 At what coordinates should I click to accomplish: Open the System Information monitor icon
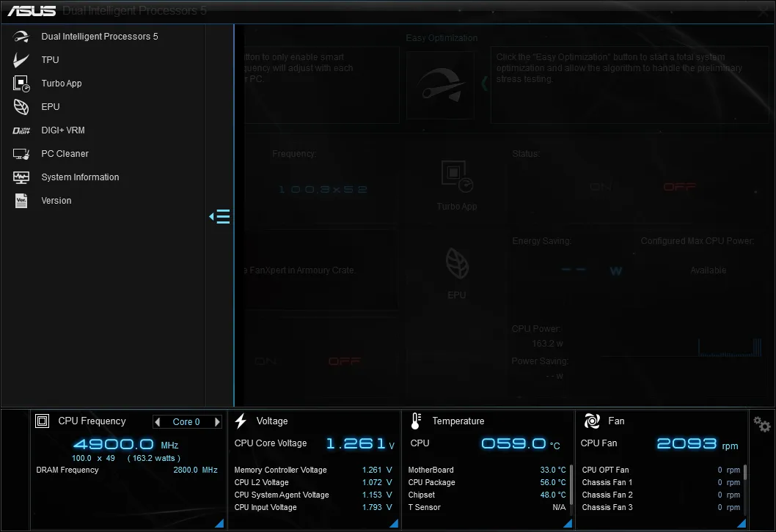[x=21, y=177]
